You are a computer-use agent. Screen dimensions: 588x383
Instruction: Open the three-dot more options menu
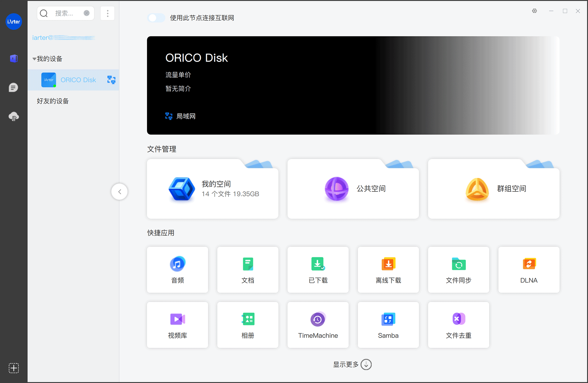pos(107,13)
